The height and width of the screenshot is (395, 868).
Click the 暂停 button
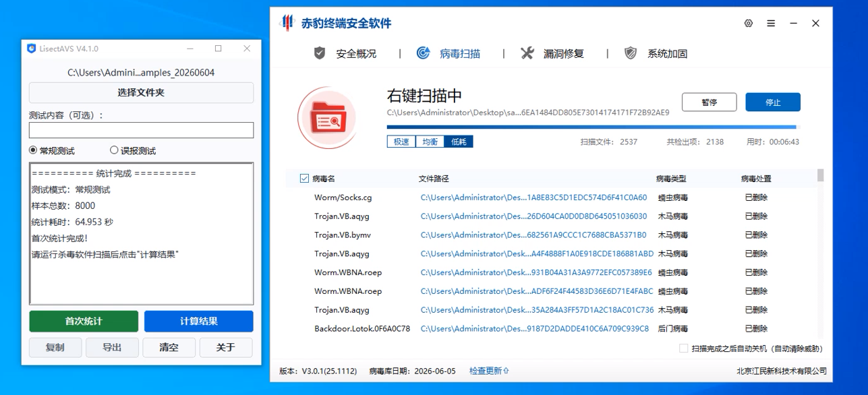coord(709,102)
